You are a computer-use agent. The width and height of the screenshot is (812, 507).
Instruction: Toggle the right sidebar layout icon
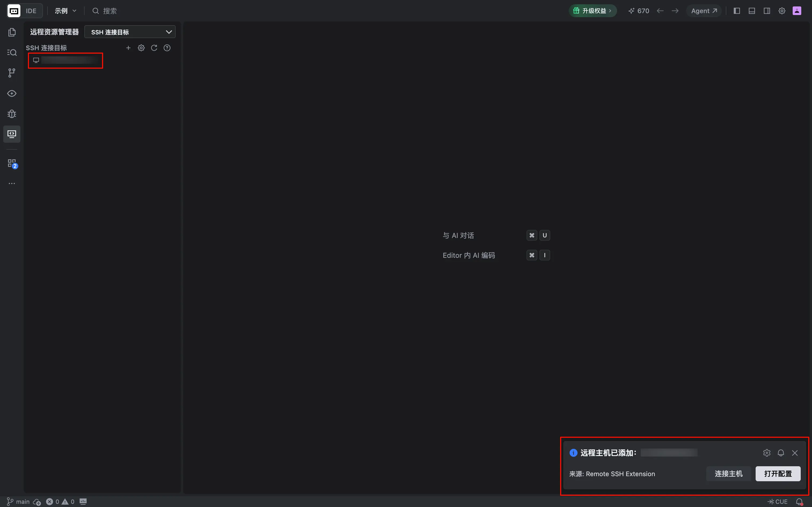tap(767, 11)
